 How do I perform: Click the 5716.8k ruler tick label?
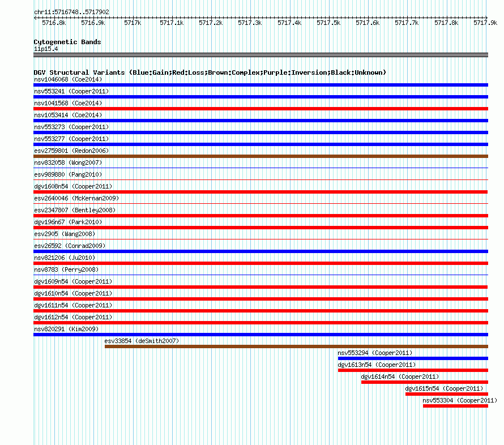tap(54, 23)
